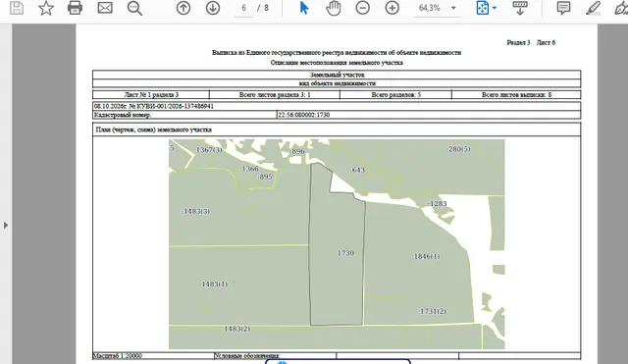Click the 'Кадастровый номер:' label
The width and height of the screenshot is (628, 364).
coord(123,115)
